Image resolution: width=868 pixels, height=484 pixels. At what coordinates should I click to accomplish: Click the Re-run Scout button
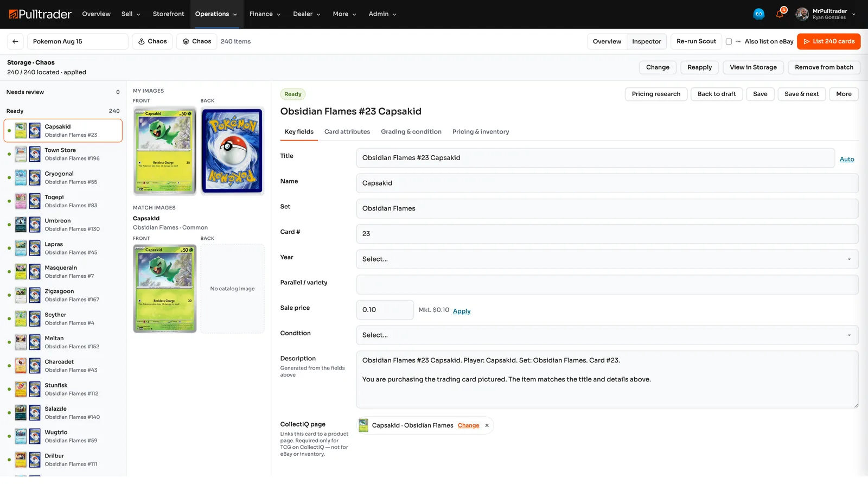696,41
